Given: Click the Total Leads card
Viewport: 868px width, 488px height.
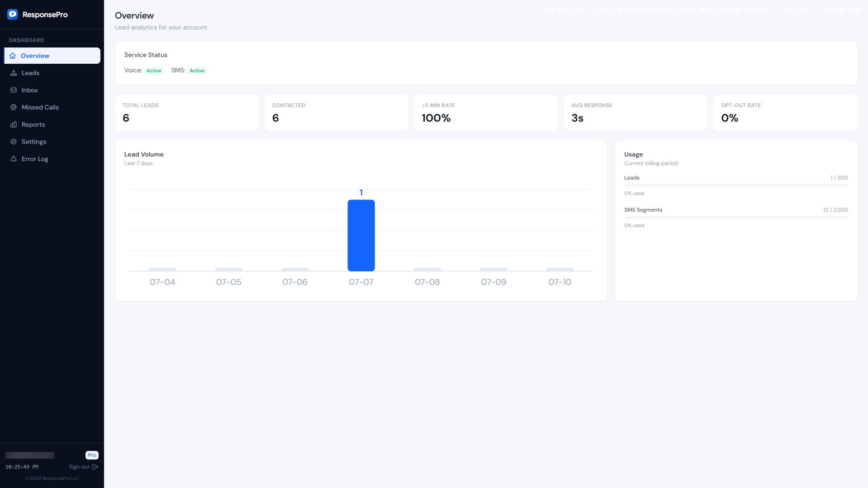Looking at the screenshot, I should pos(187,113).
